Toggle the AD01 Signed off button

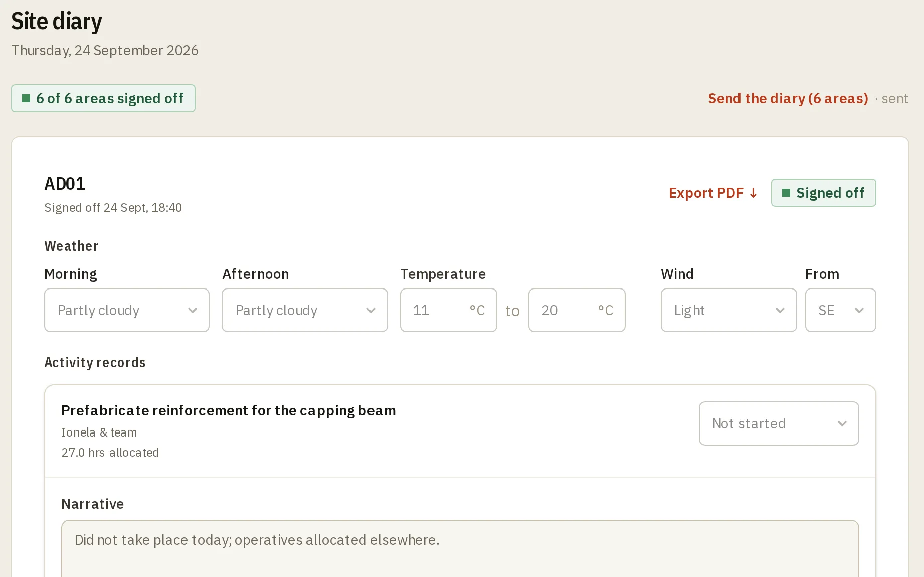click(824, 193)
